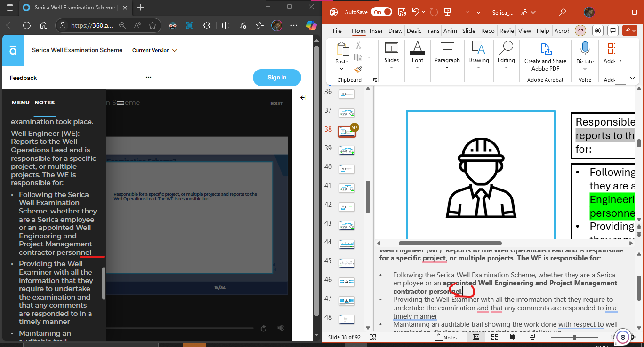Screen dimensions: 644x347
Task: Open the Draw ribbon tab
Action: point(395,31)
